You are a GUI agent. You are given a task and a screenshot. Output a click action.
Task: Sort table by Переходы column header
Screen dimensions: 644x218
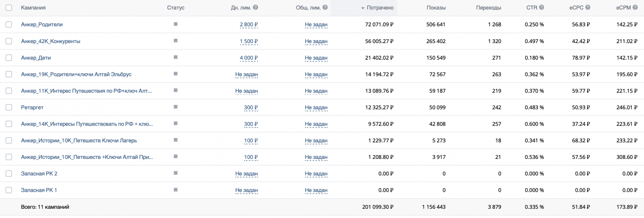click(x=488, y=8)
